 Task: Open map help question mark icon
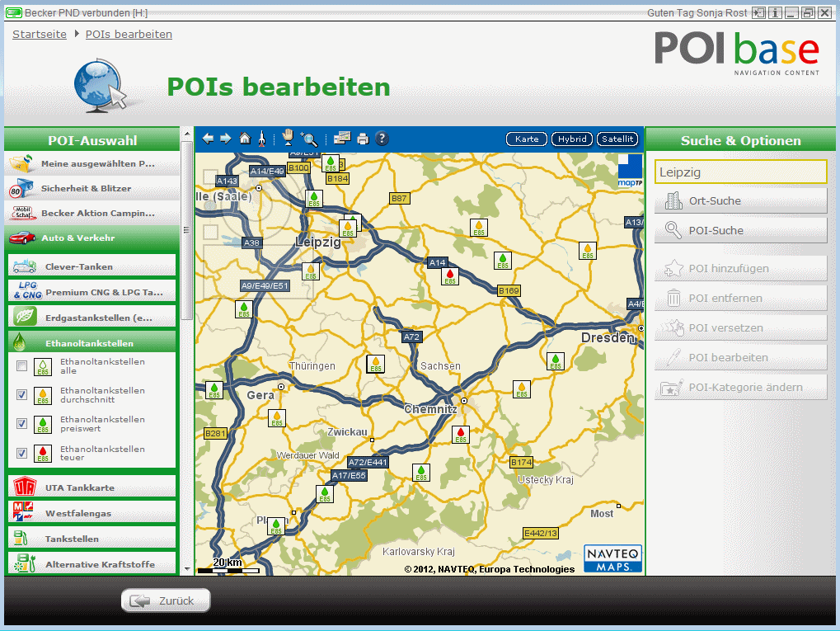pyautogui.click(x=382, y=139)
